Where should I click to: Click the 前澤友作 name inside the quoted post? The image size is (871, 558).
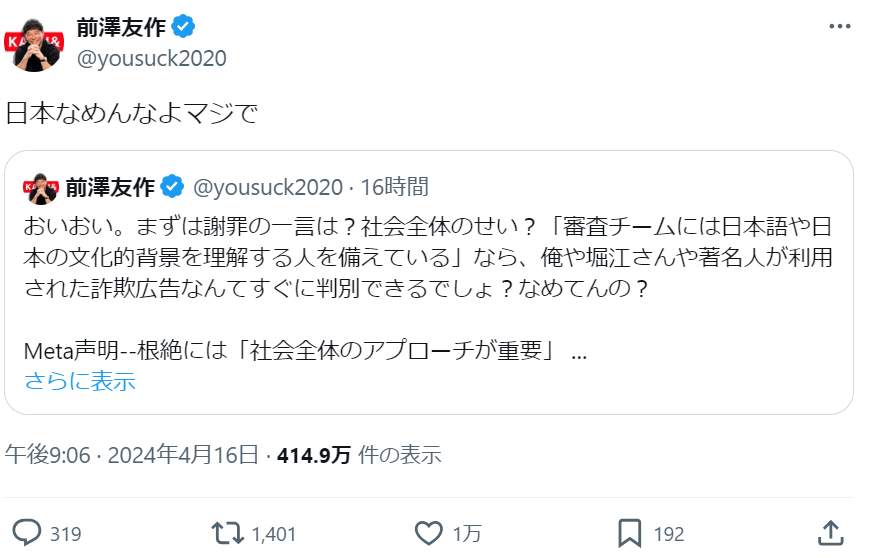point(110,186)
